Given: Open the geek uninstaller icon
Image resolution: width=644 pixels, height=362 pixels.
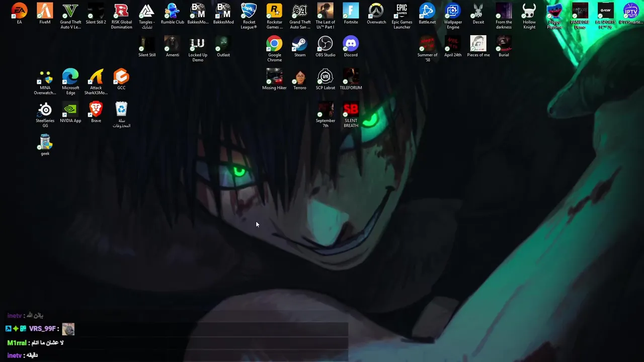Looking at the screenshot, I should coord(45,143).
